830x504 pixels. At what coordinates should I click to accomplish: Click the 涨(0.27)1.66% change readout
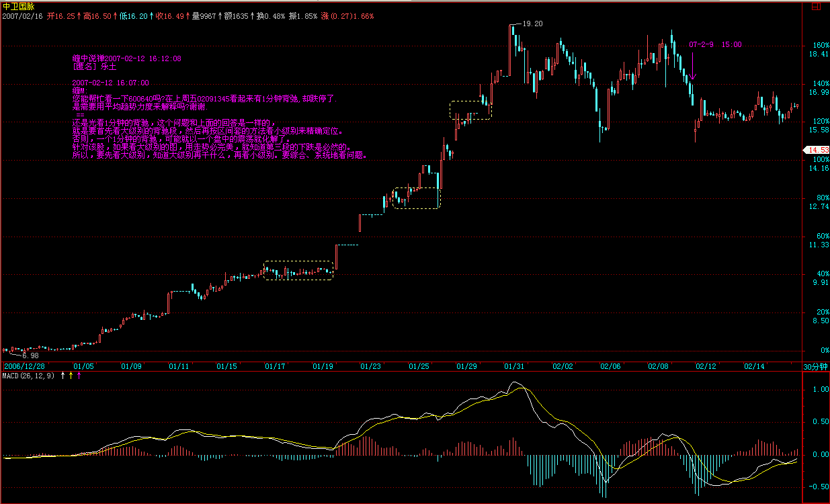point(347,15)
